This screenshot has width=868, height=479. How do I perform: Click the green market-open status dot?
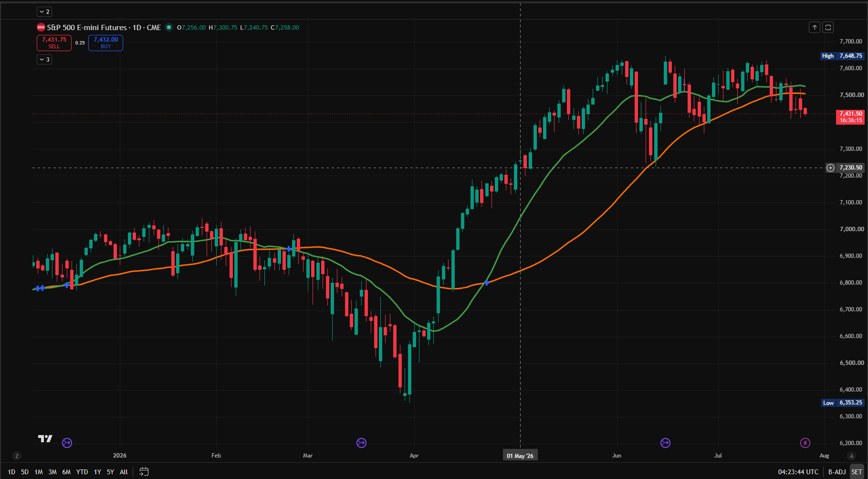pyautogui.click(x=169, y=27)
